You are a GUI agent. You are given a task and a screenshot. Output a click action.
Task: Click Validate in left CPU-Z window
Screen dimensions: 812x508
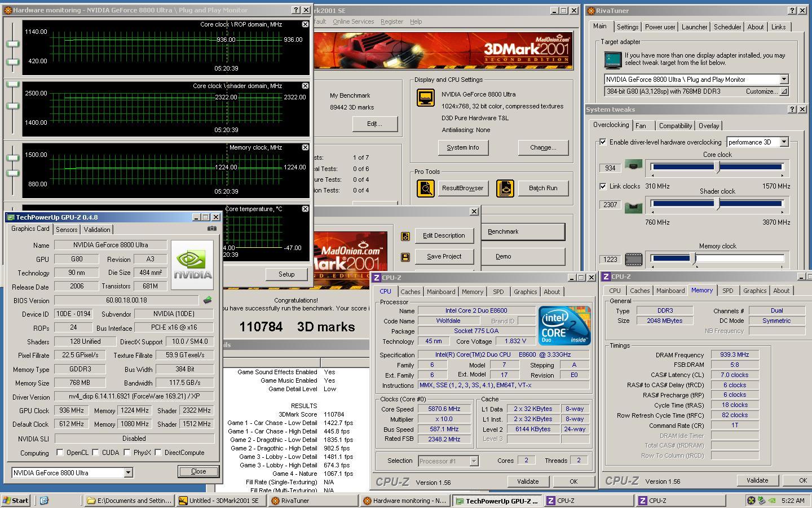click(x=528, y=481)
